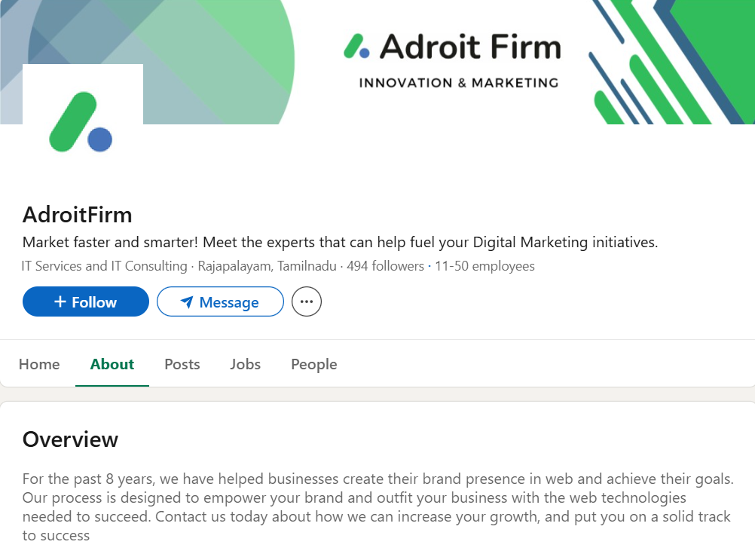Click the overview description paragraph
755x560 pixels.
click(378, 507)
